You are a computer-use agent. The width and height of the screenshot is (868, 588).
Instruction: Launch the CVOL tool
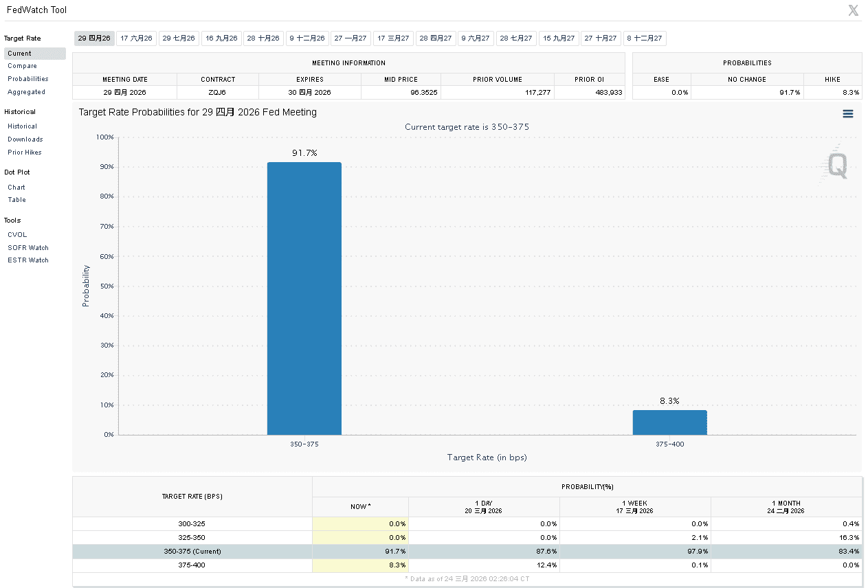click(17, 235)
